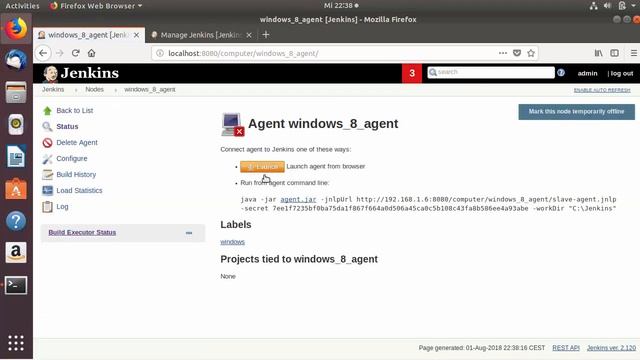640x360 pixels.
Task: Open Rhythmbox music player from dock
Action: click(x=16, y=124)
